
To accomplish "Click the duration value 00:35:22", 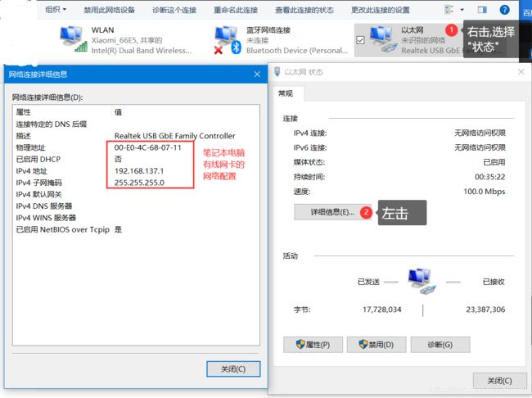I will pos(490,177).
